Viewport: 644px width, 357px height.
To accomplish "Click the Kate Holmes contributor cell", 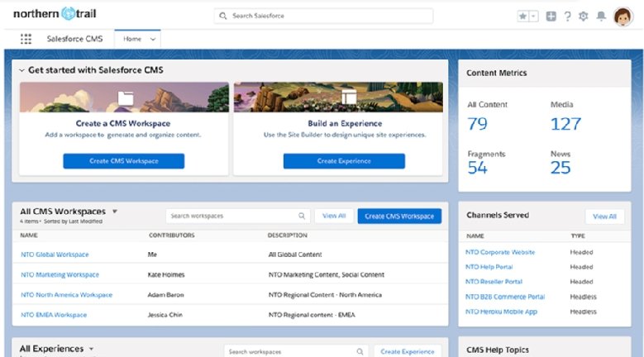I will click(166, 274).
